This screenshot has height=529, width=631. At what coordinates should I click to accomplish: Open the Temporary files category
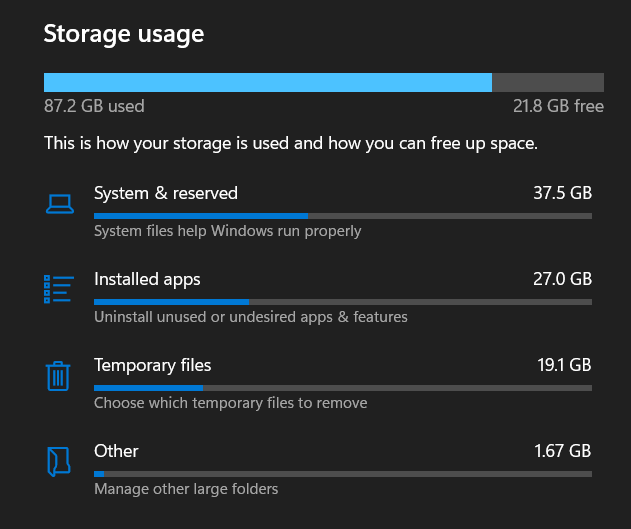point(153,365)
